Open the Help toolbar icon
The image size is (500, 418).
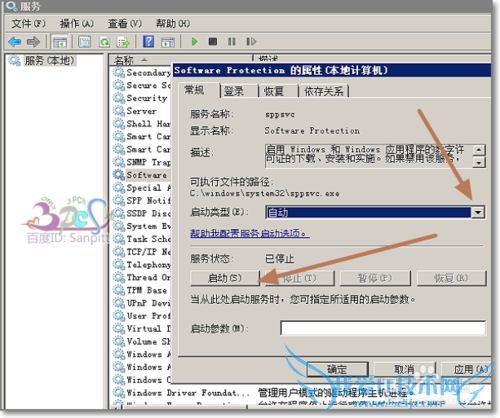click(148, 42)
